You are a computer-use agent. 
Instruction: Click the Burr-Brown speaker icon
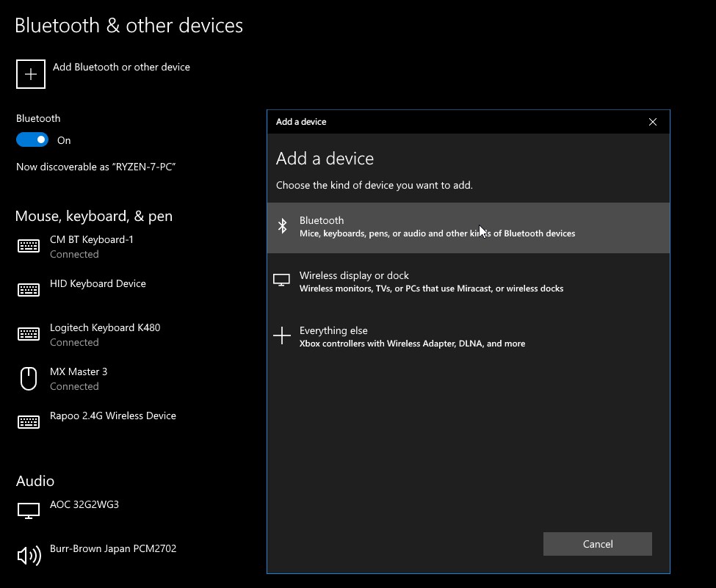coord(29,555)
